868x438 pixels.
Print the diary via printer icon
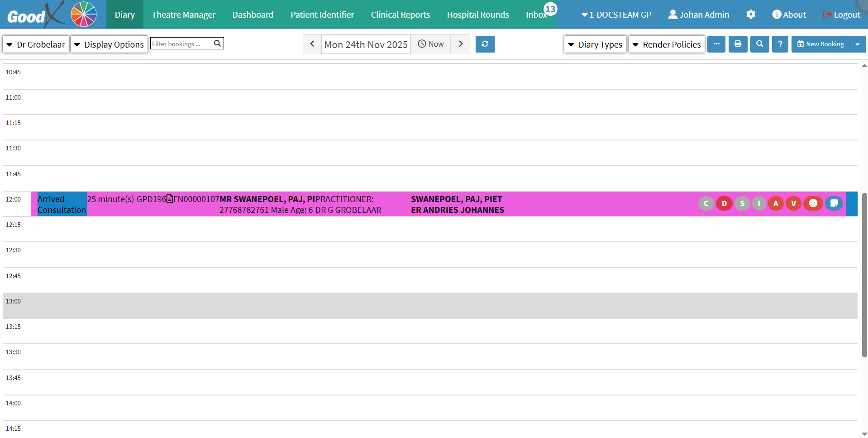click(738, 44)
